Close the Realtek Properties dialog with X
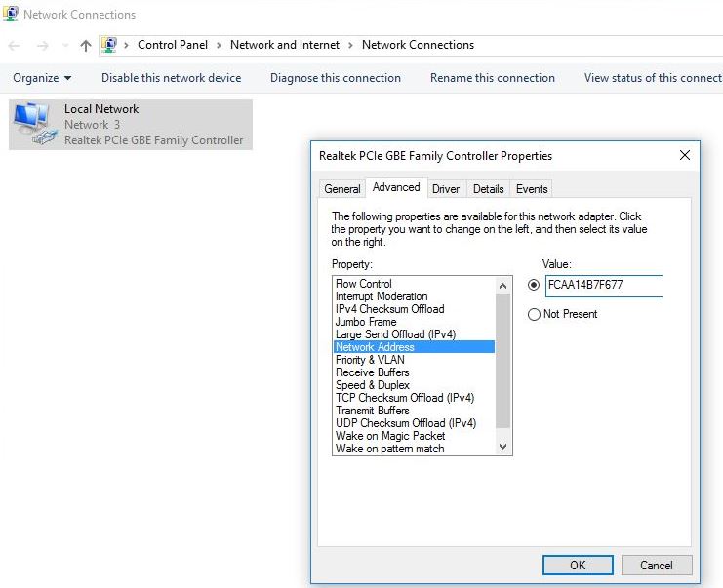Image resolution: width=723 pixels, height=588 pixels. (684, 155)
